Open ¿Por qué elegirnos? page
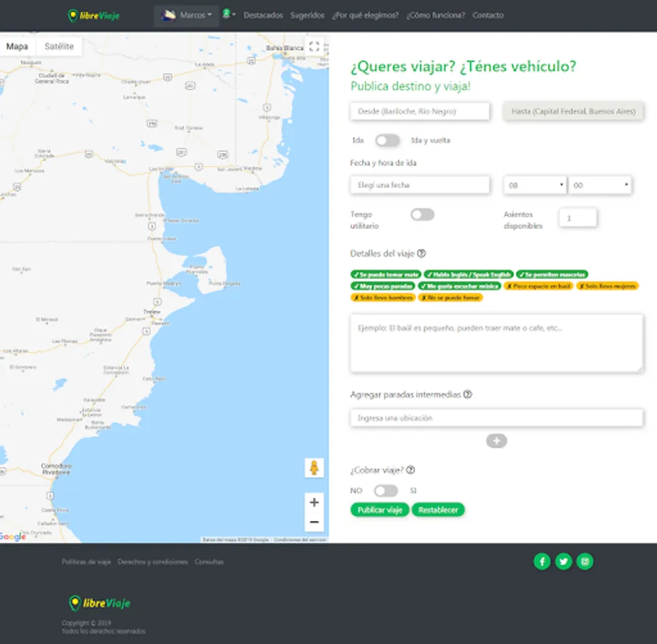 [366, 15]
